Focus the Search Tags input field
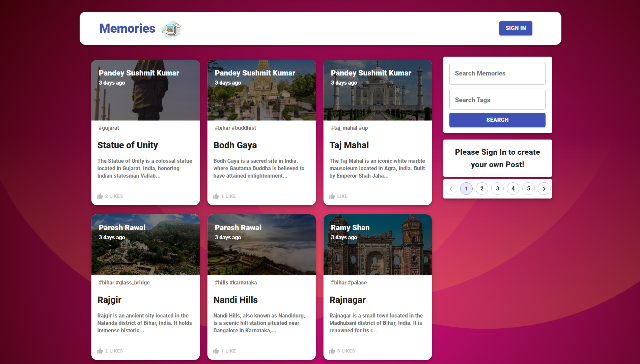This screenshot has height=364, width=640. [497, 100]
